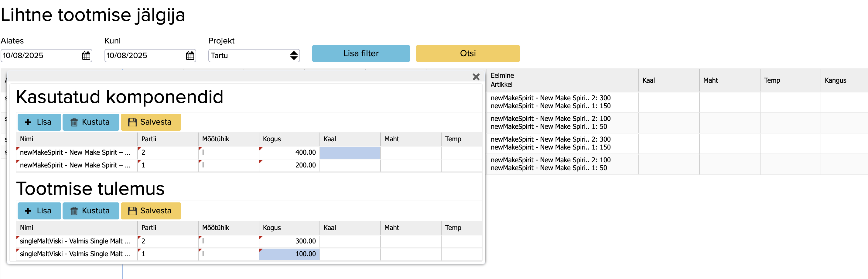Screen dimensions: 868x279
Task: Click Kustuta trash button under Kasutatud komponendid
Action: point(91,122)
